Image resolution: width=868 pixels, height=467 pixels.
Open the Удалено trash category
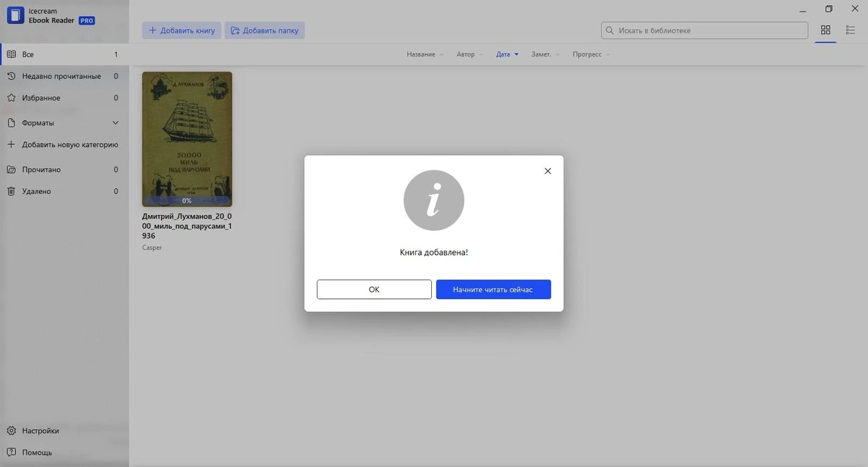[64, 191]
